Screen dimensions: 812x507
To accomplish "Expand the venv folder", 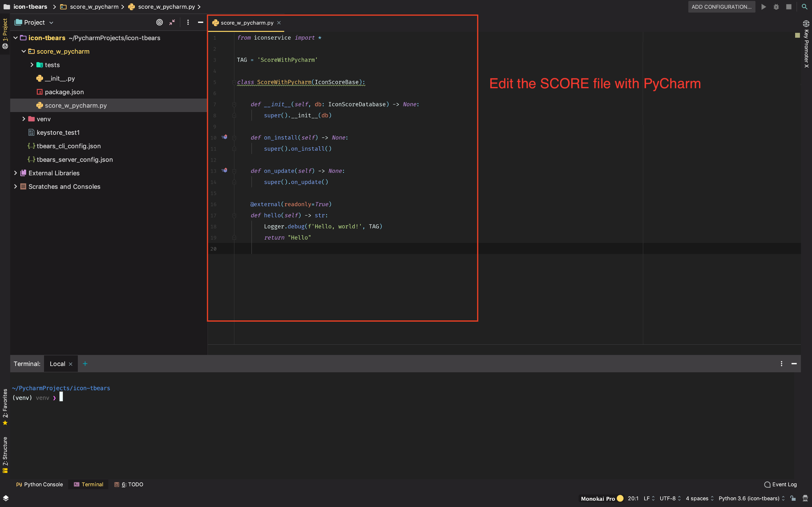I will click(x=24, y=119).
